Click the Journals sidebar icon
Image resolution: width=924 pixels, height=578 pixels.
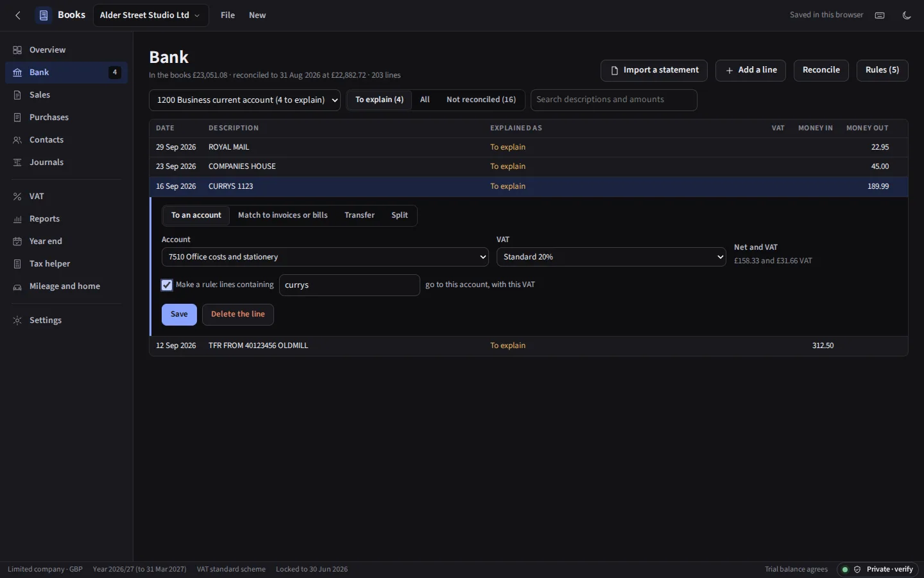(17, 162)
